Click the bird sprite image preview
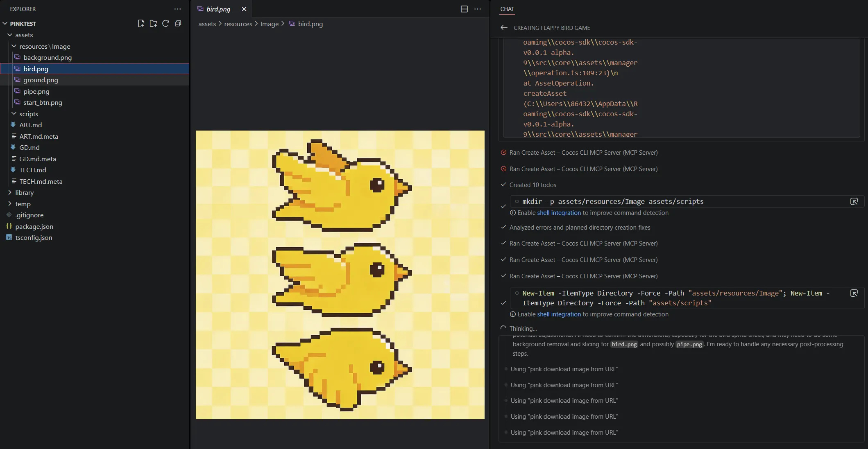The image size is (868, 449). [x=340, y=275]
